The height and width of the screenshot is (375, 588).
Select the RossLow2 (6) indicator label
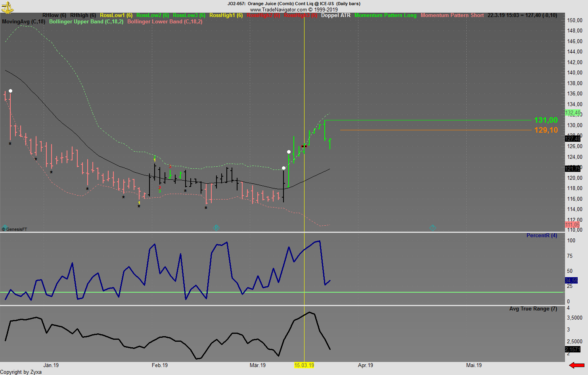[x=153, y=15]
